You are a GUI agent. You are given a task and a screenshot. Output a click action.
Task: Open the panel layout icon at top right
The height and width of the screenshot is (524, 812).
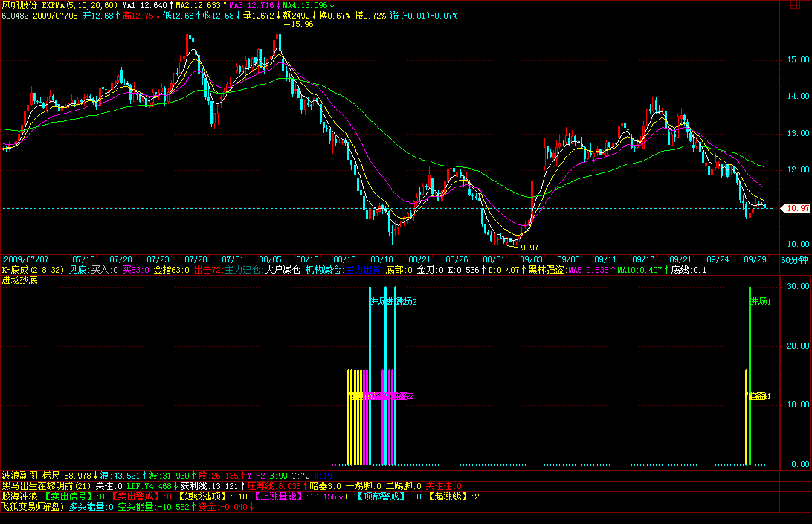pos(795,5)
